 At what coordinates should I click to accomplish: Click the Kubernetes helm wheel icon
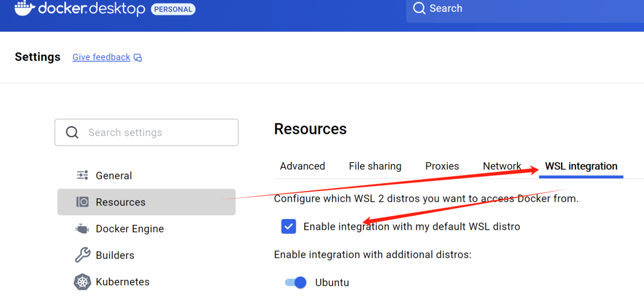[x=82, y=282]
